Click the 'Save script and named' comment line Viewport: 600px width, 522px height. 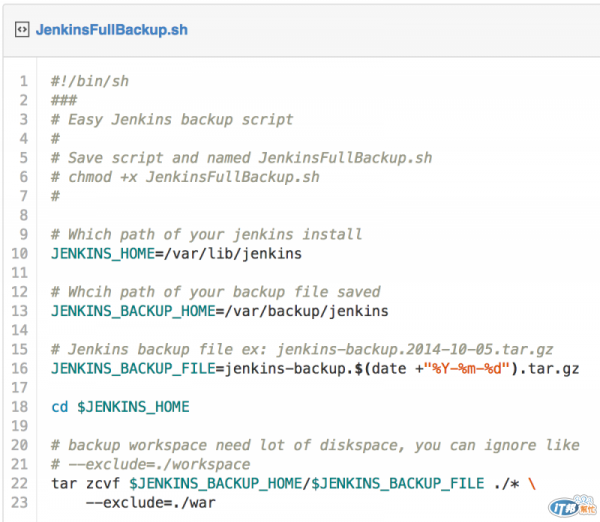(x=241, y=158)
